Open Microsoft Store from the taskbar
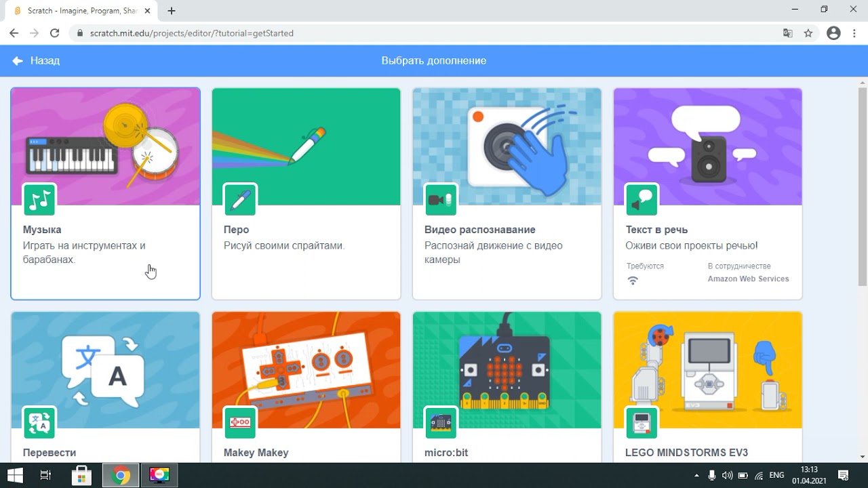Screen dimensions: 868x488 coord(82,475)
